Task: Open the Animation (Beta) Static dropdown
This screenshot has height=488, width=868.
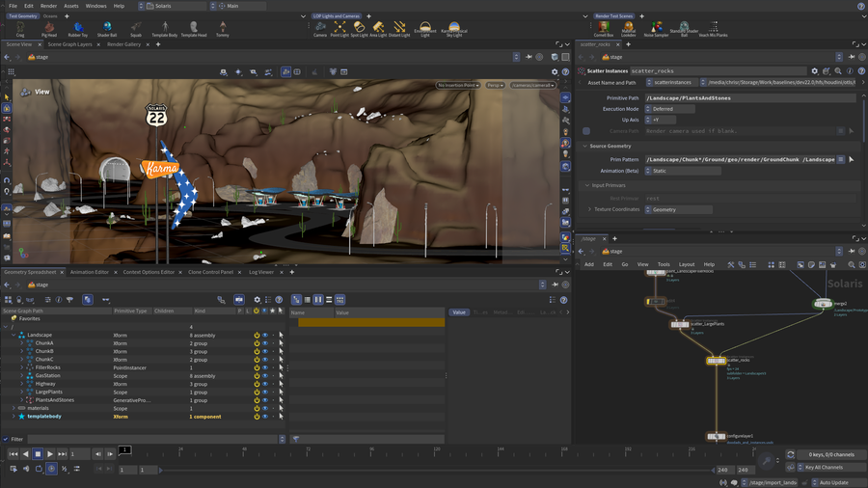Action: (683, 171)
